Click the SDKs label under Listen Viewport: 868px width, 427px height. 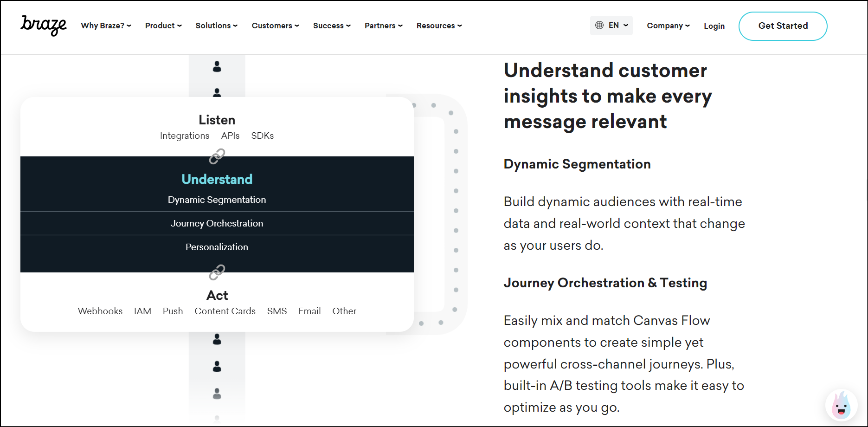(x=263, y=136)
